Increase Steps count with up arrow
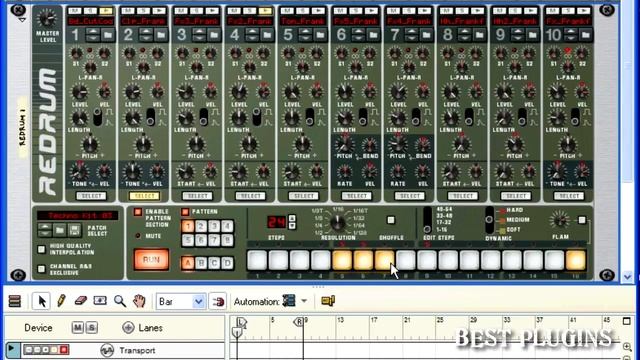The height and width of the screenshot is (360, 640). pyautogui.click(x=292, y=218)
